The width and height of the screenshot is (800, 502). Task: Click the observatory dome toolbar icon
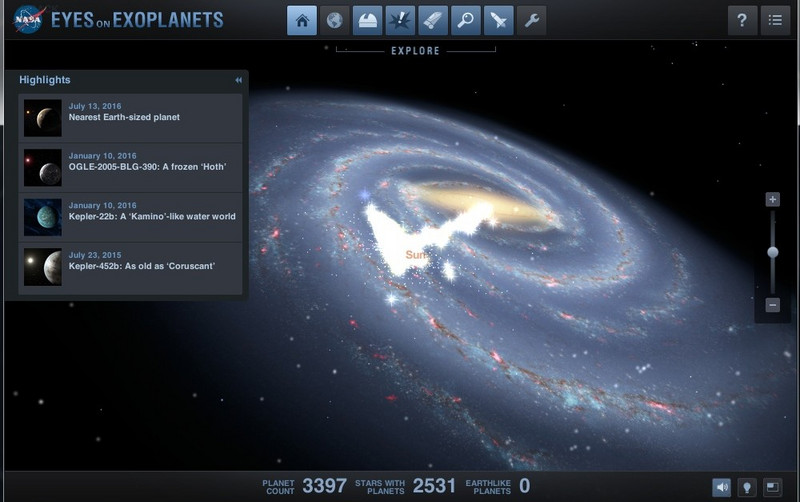(x=368, y=20)
